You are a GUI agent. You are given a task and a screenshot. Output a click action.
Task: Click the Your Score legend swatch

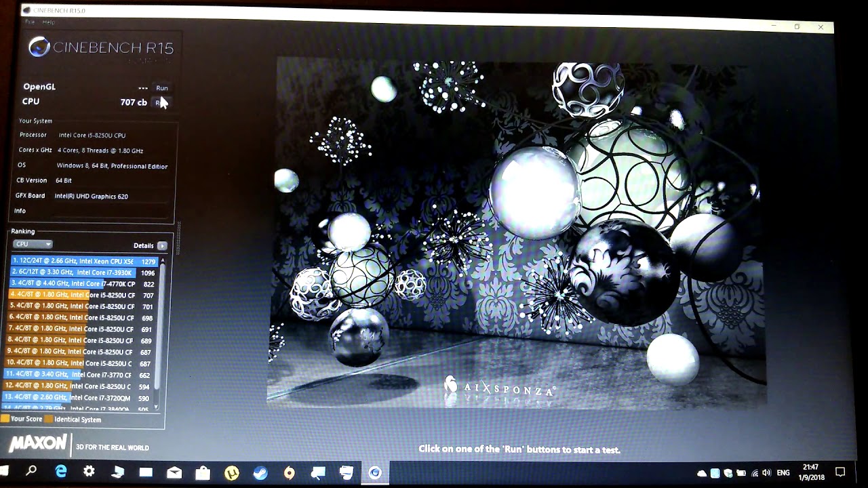(5, 419)
